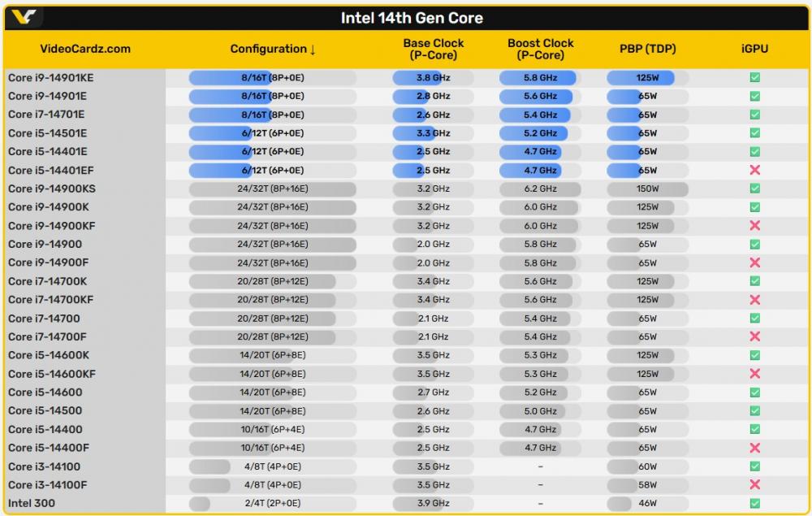Click 3.9 GHz base clock of Intel 300
The width and height of the screenshot is (812, 516).
click(434, 503)
